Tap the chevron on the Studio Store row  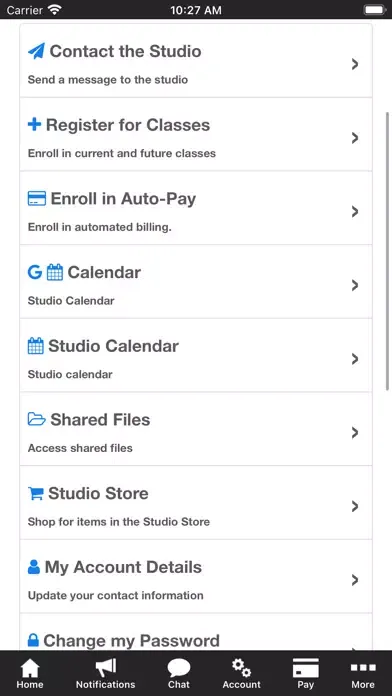coord(355,506)
